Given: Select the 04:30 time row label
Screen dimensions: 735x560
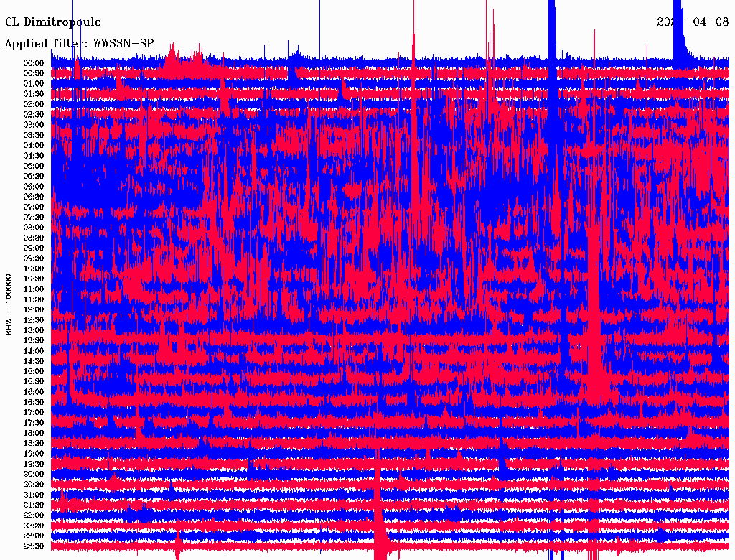Looking at the screenshot, I should click(34, 155).
